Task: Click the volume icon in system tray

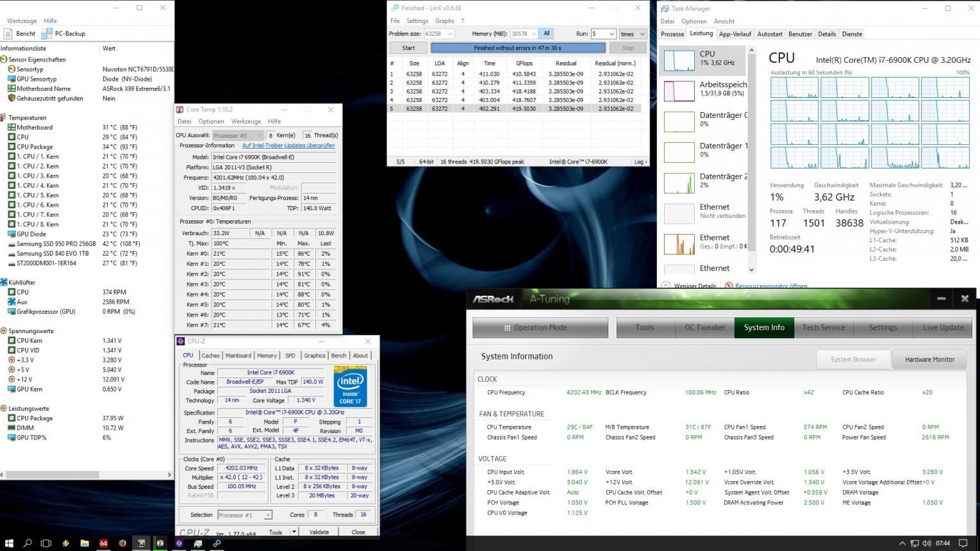Action: [x=927, y=543]
